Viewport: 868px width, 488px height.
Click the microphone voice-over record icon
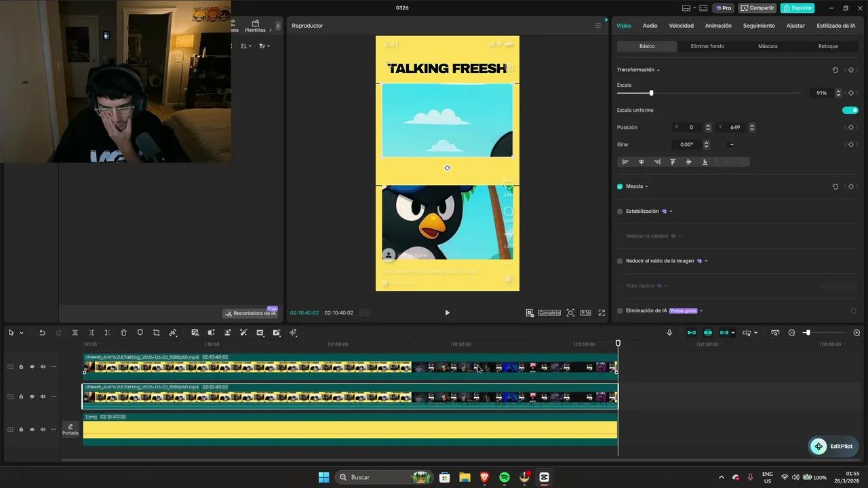pyautogui.click(x=669, y=333)
